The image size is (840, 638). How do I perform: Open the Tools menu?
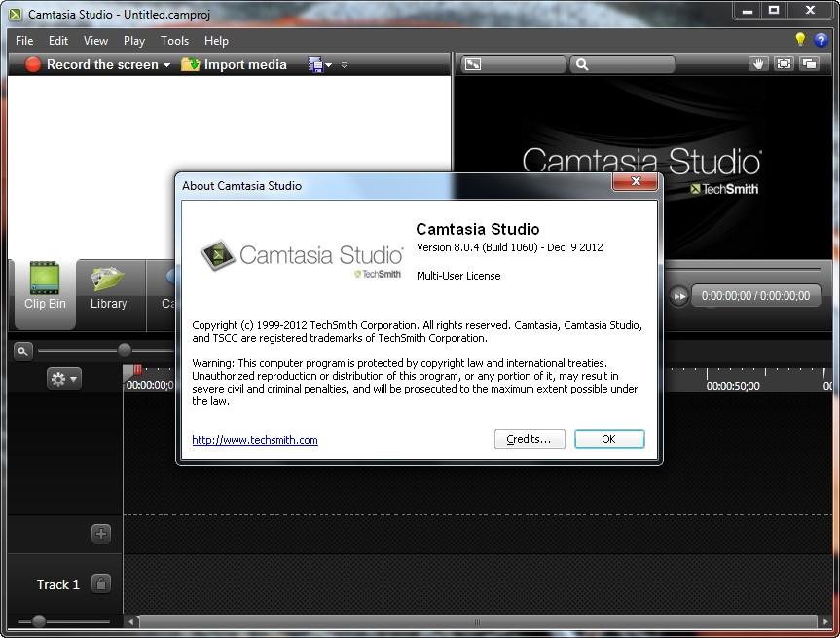[174, 41]
